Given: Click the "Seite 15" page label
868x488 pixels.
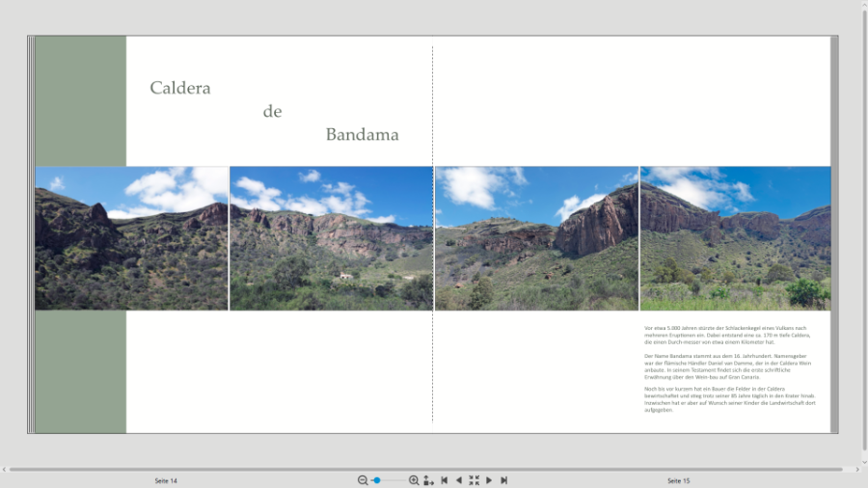Looking at the screenshot, I should point(678,480).
